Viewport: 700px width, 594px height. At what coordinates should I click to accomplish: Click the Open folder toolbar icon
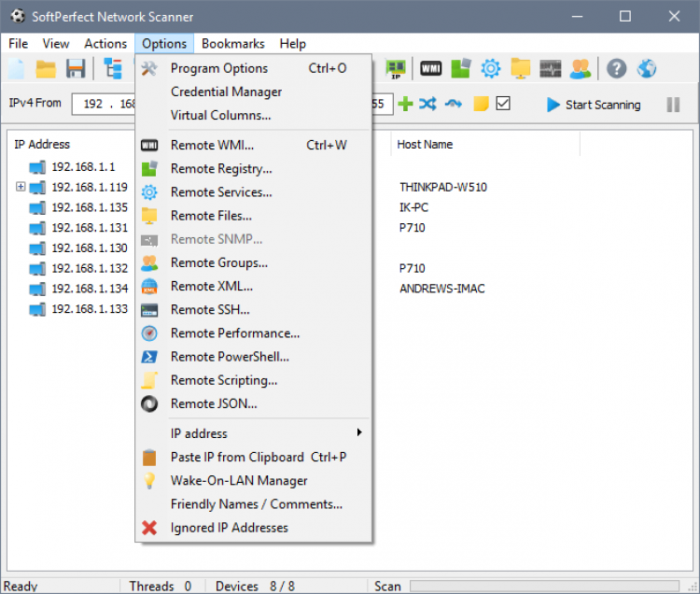pyautogui.click(x=46, y=69)
